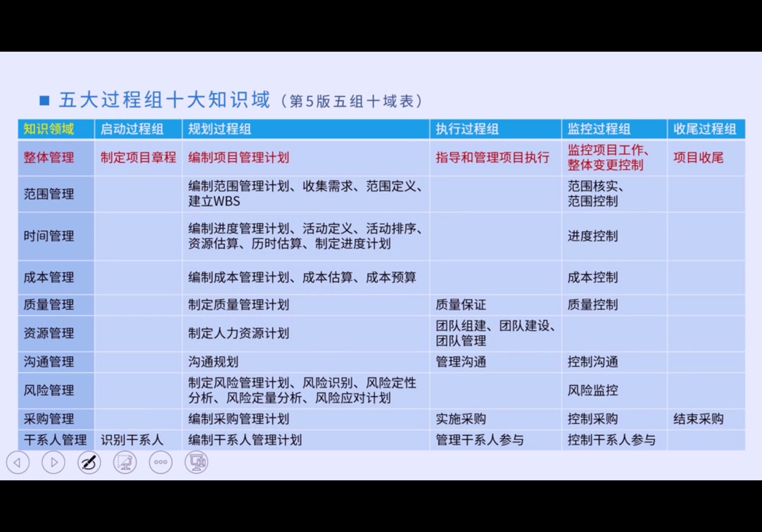This screenshot has height=532, width=762.
Task: Click the slide title 五大过程组十大知识域
Action: click(x=165, y=100)
